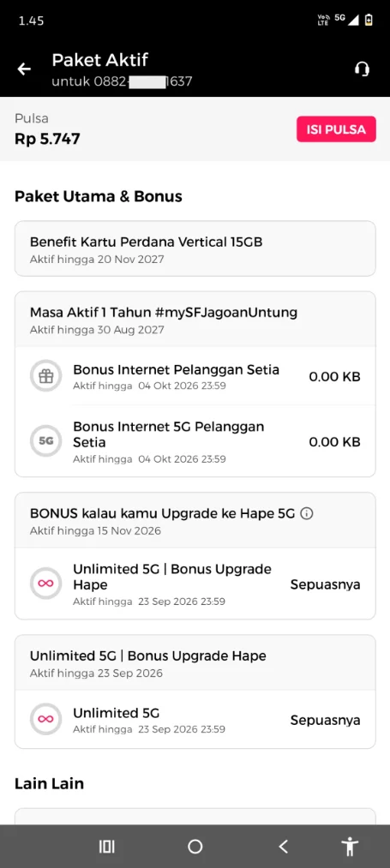Tap the gift icon for Bonus Internet Pelanggan Setia
This screenshot has height=868, width=390.
46,376
